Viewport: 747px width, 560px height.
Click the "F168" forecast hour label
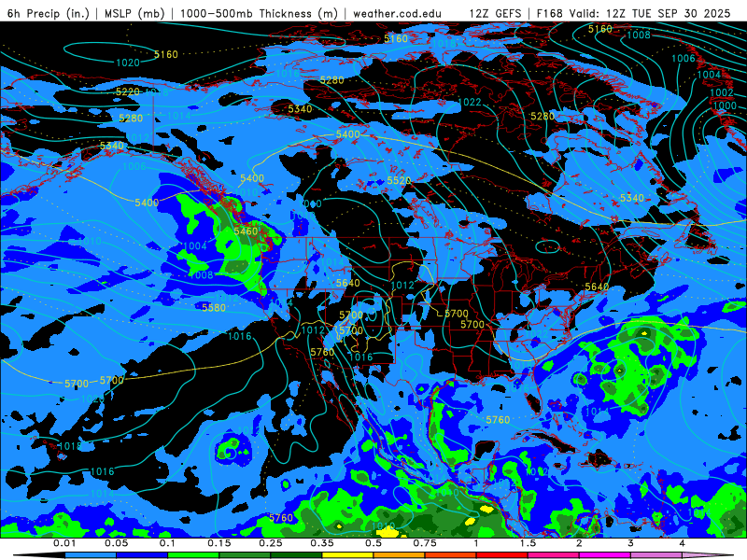(549, 13)
